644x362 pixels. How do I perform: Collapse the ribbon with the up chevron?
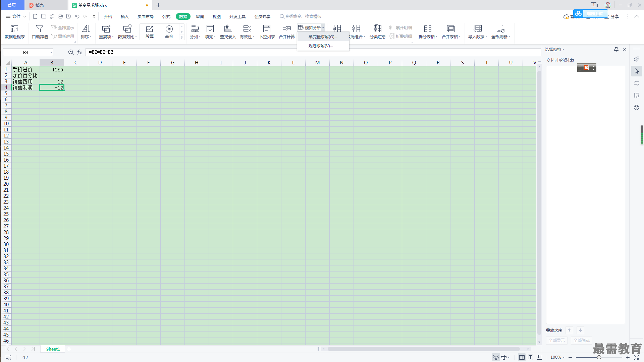click(636, 16)
